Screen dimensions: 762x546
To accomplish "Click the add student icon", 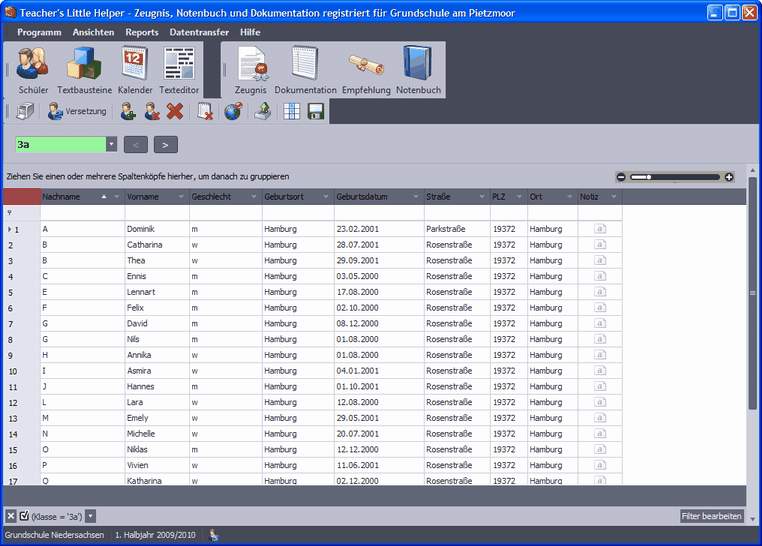I will (128, 111).
